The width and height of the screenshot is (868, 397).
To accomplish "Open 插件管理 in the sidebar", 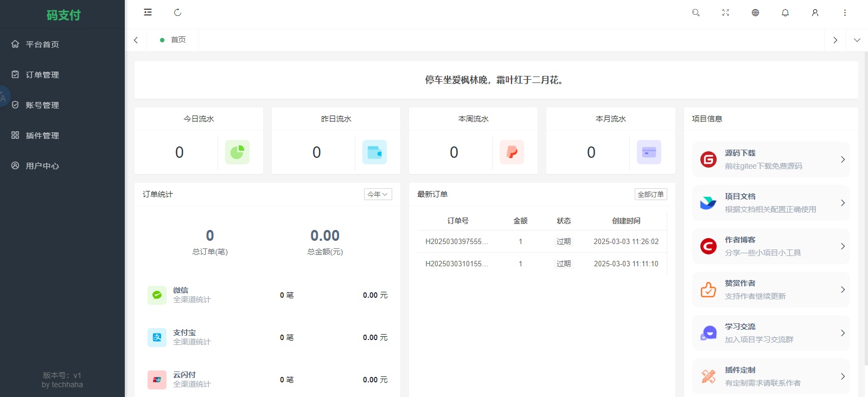I will (x=62, y=135).
